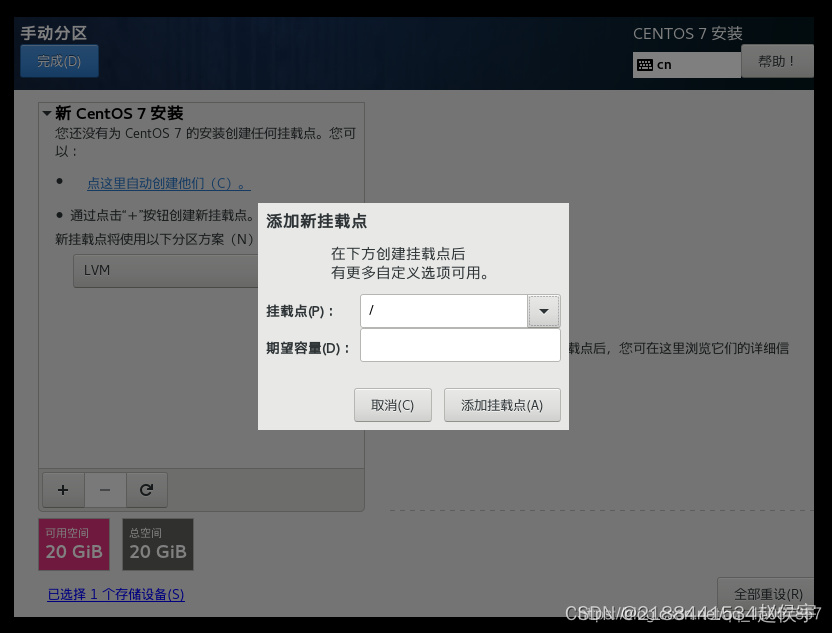Screen dimensions: 832x633
Task: Click the 添加新挂载点 dialog title
Action: click(317, 221)
